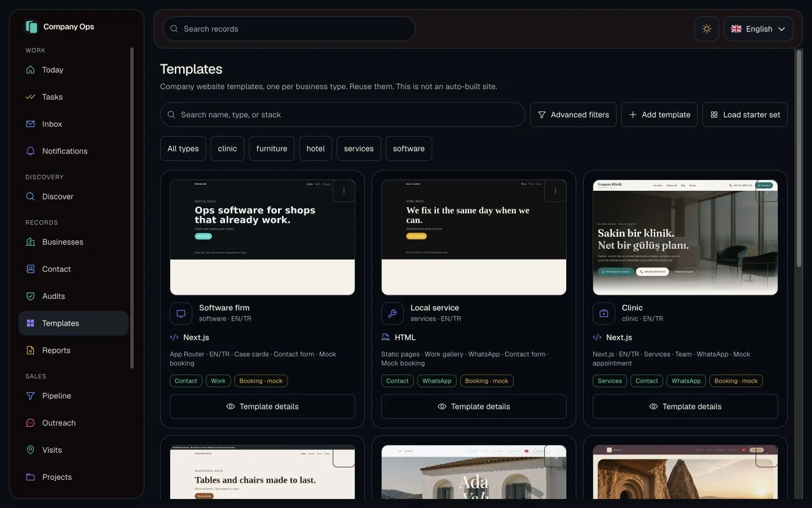Open the Clinic card's options menu
Screen dimensions: 812x508
(x=767, y=191)
